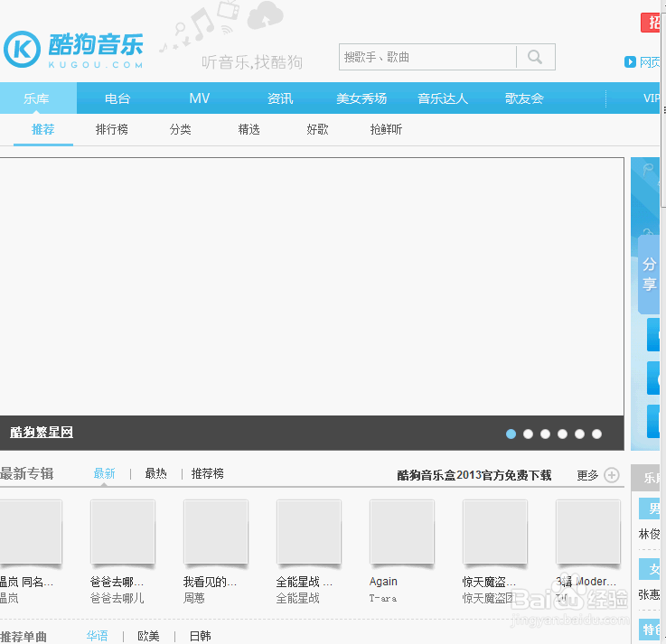Switch albums to 最热 filter
This screenshot has height=644, width=666.
(155, 473)
